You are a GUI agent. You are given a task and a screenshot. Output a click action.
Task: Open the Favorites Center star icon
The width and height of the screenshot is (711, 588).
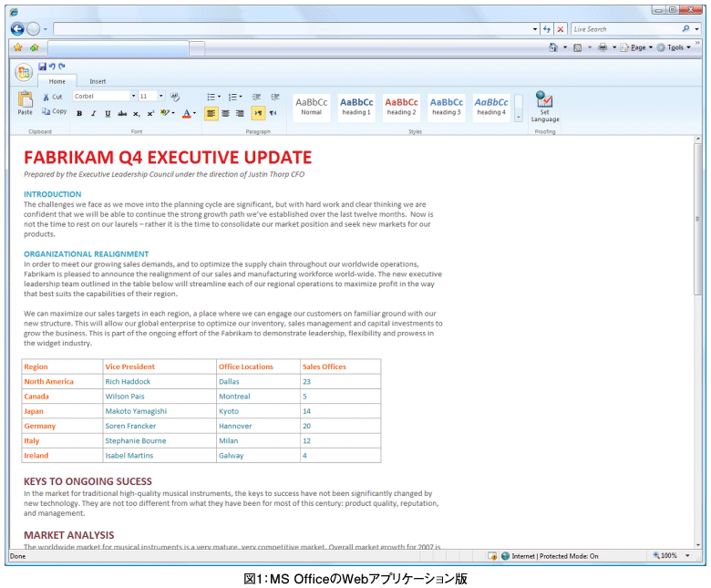(17, 47)
